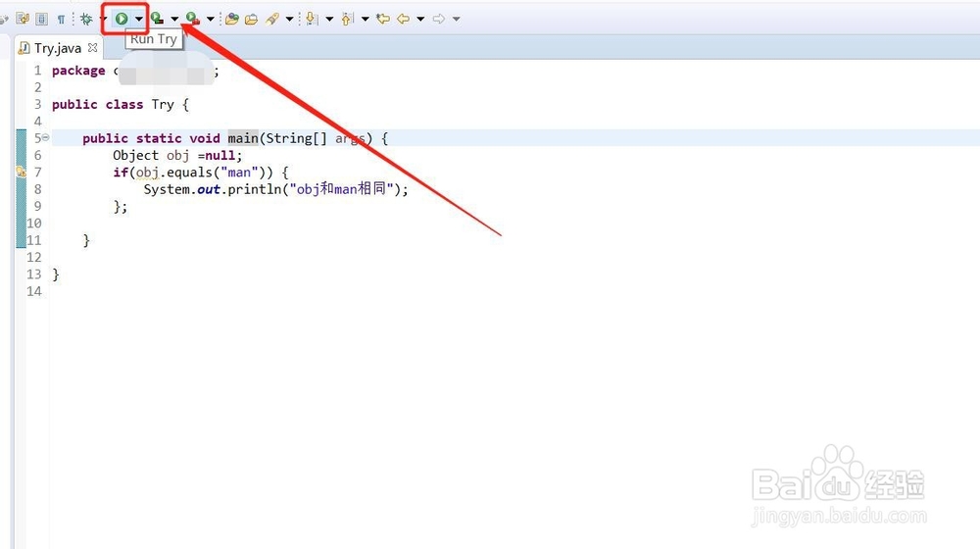
Task: Switch to the Try.java editor tab
Action: click(x=58, y=48)
